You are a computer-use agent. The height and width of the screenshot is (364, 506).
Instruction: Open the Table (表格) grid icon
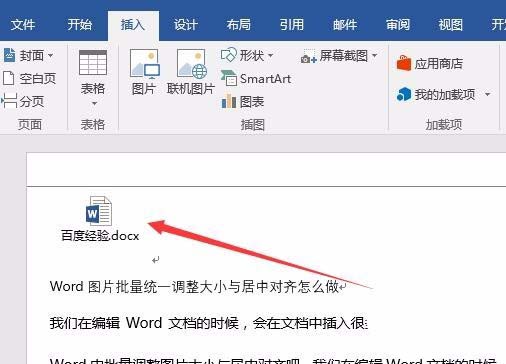click(x=93, y=62)
